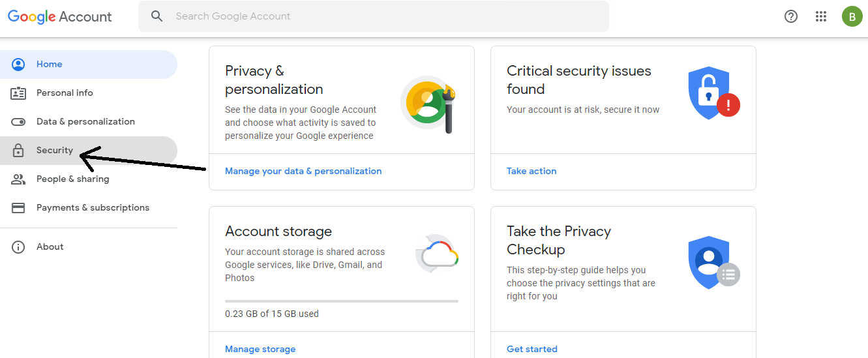Screen dimensions: 868x358
Task: Open the help question mark icon
Action: pyautogui.click(x=791, y=16)
